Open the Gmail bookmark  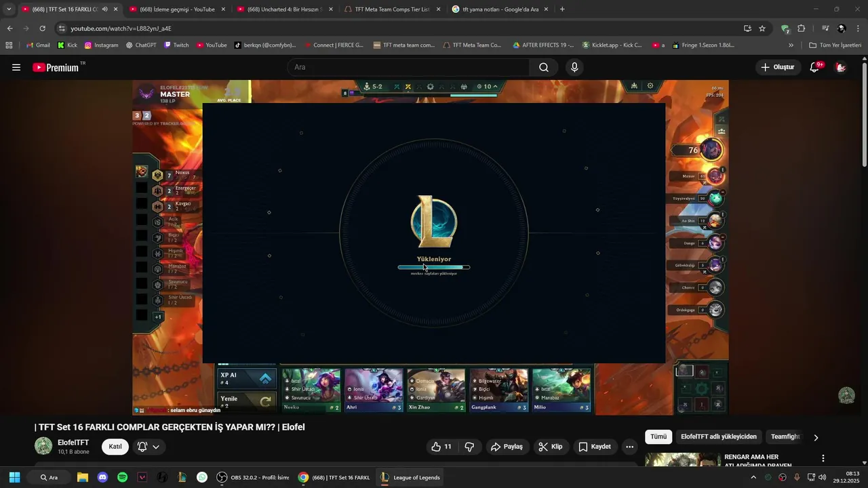[38, 45]
